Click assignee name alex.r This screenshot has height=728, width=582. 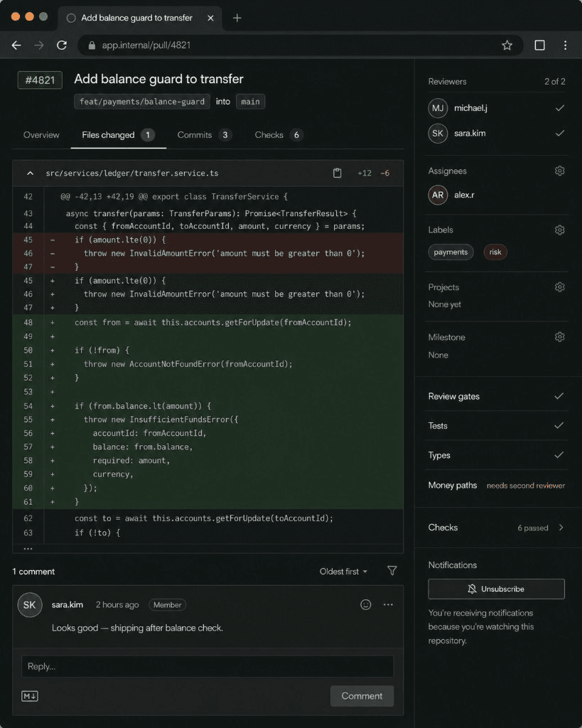[464, 195]
